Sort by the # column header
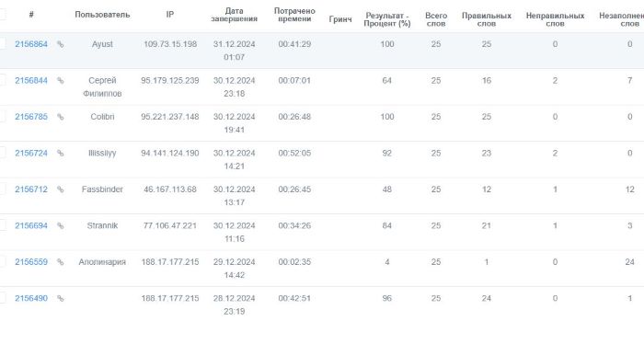 31,15
